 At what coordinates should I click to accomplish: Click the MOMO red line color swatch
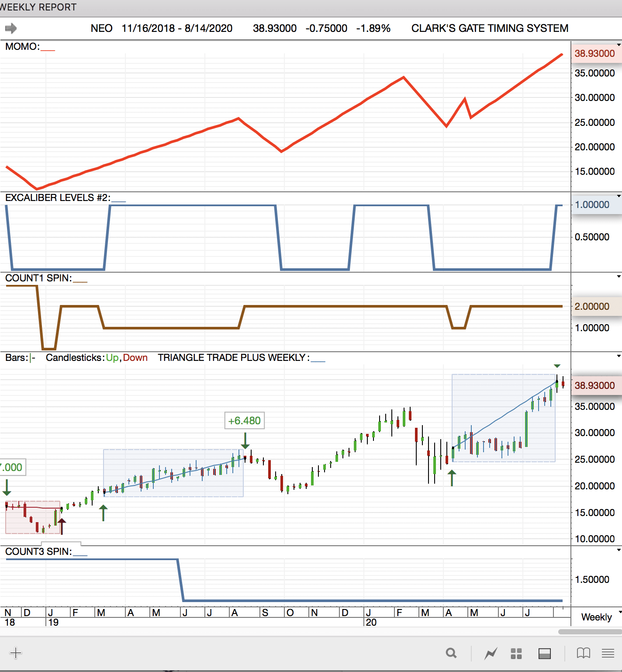tap(48, 49)
